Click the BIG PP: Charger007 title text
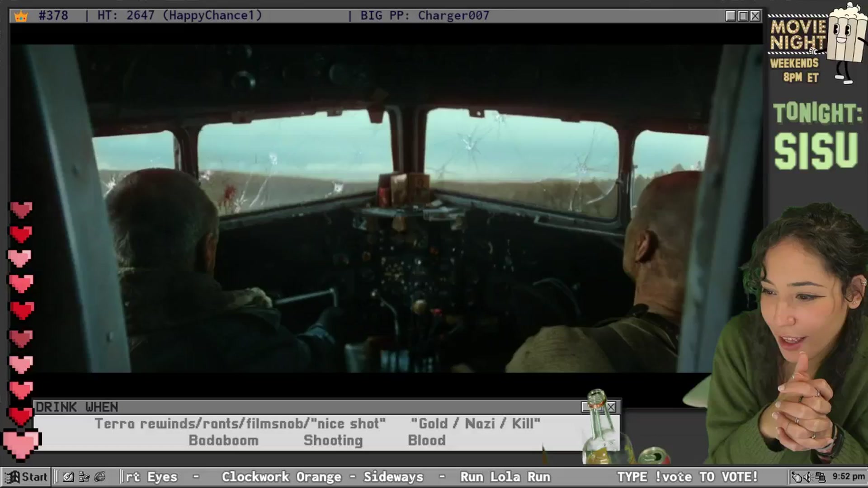The width and height of the screenshot is (868, 488). pyautogui.click(x=425, y=16)
